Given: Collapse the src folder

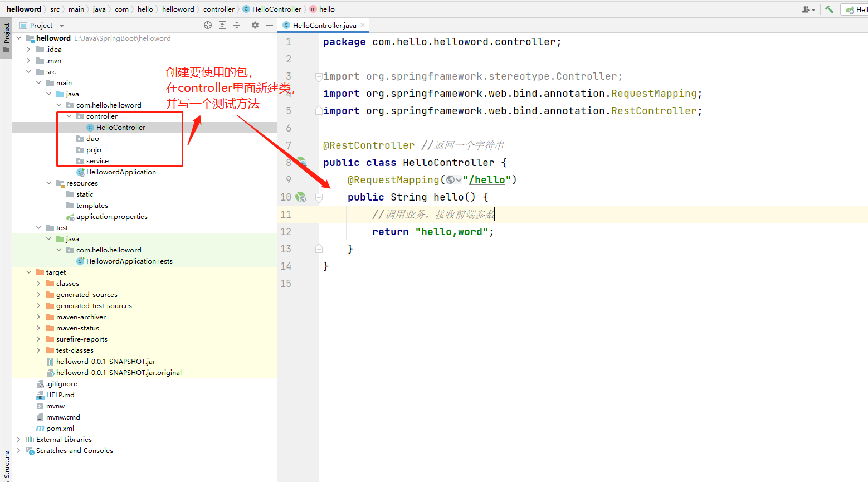Looking at the screenshot, I should pos(29,72).
